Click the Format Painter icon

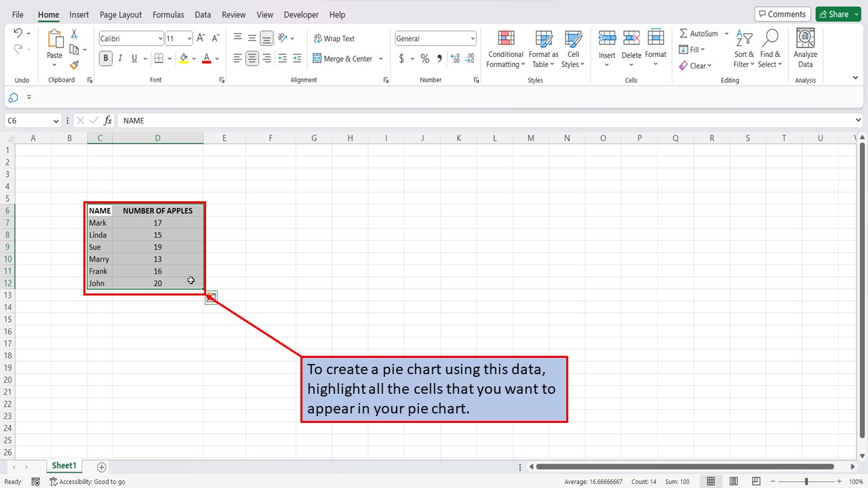75,65
